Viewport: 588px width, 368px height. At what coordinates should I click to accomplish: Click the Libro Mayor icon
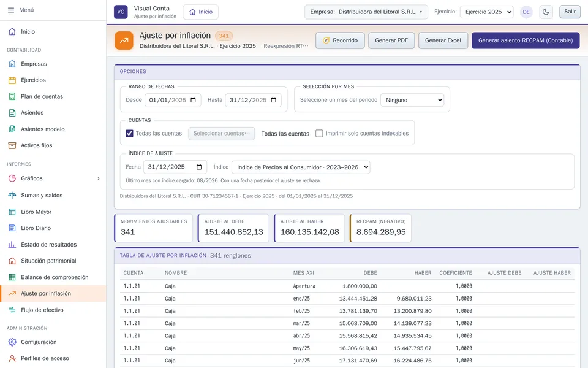12,212
